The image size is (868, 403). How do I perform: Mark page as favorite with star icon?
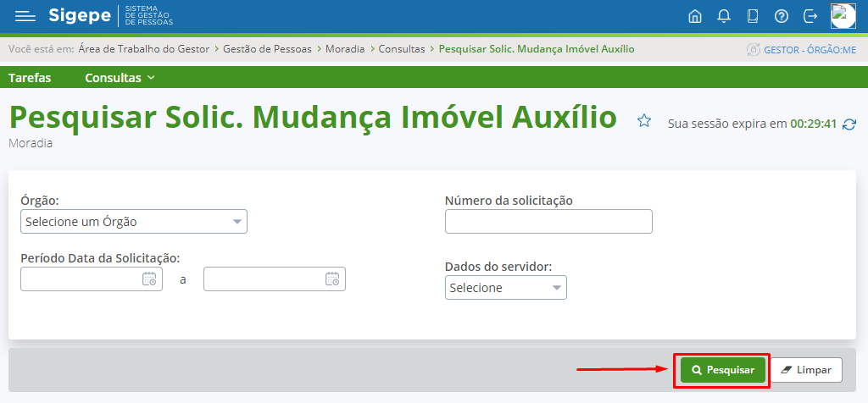tap(644, 120)
